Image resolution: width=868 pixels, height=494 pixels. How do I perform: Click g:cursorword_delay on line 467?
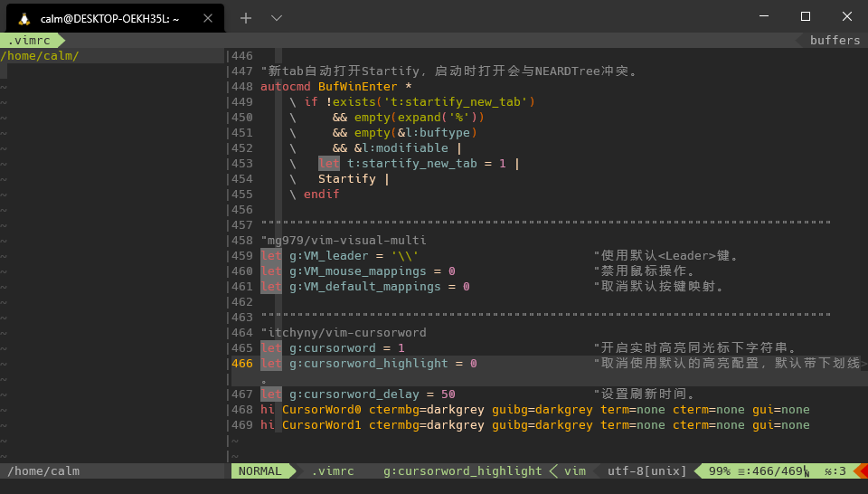[354, 394]
